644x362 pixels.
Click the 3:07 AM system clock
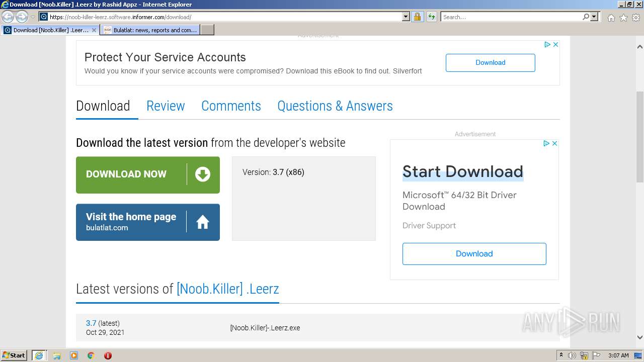click(618, 355)
